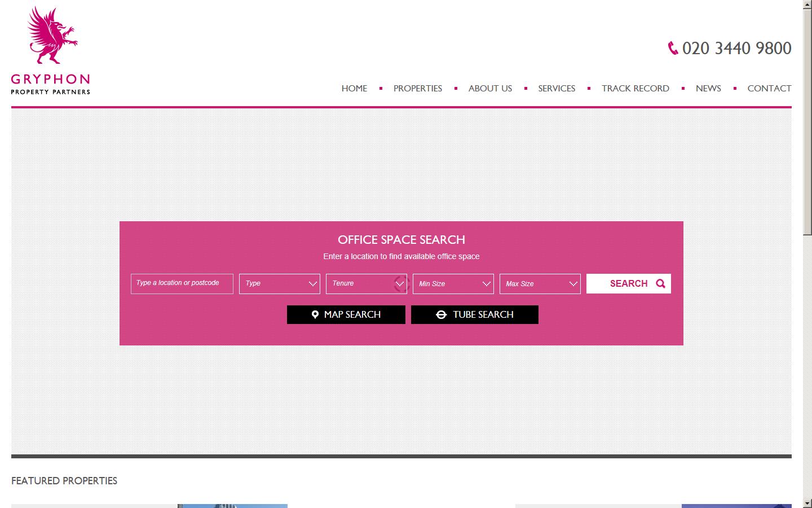812x508 pixels.
Task: Click the location or postcode input field
Action: point(182,284)
